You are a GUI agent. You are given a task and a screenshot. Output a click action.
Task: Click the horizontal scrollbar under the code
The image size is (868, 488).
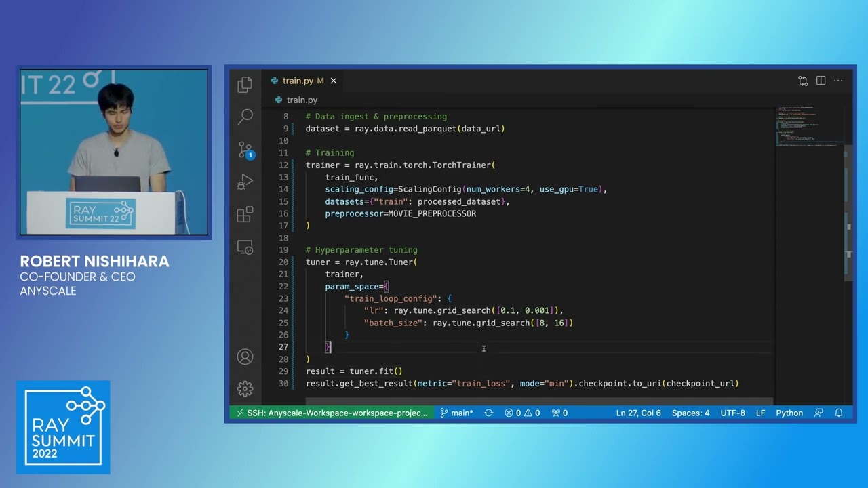pyautogui.click(x=539, y=401)
